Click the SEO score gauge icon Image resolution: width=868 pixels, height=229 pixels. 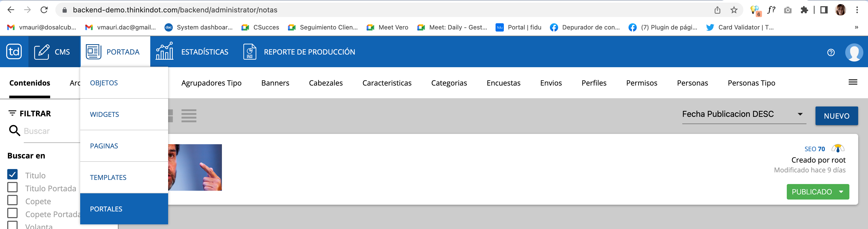coord(838,149)
